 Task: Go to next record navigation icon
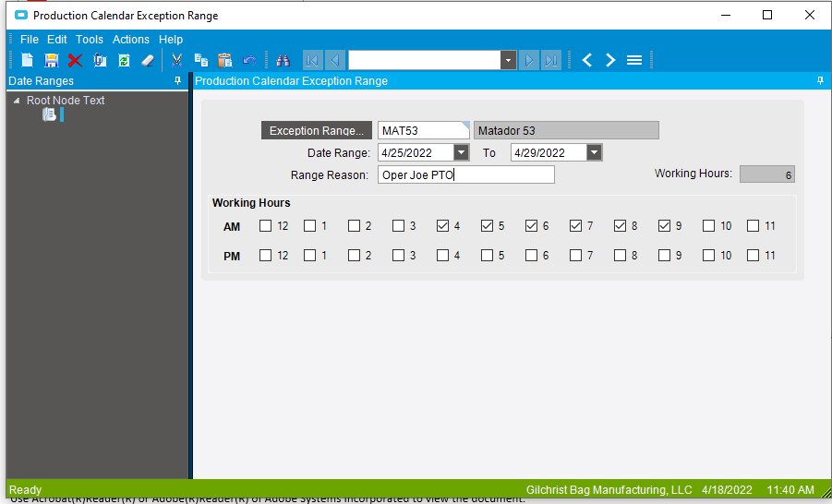click(529, 60)
